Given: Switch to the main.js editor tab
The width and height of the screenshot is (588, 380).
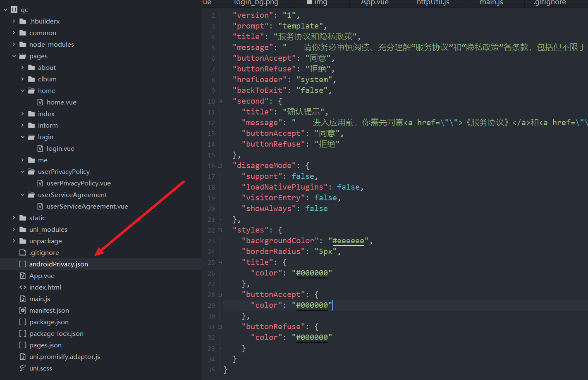Looking at the screenshot, I should (x=491, y=2).
